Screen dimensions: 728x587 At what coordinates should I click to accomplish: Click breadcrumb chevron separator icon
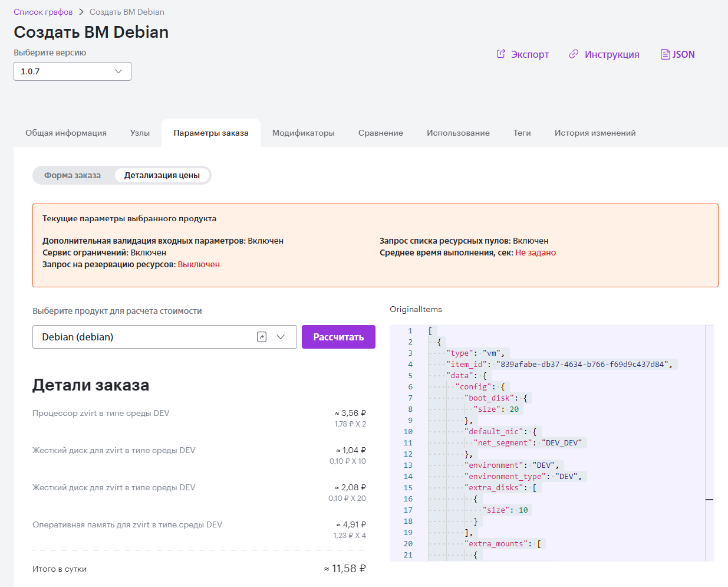pos(81,12)
